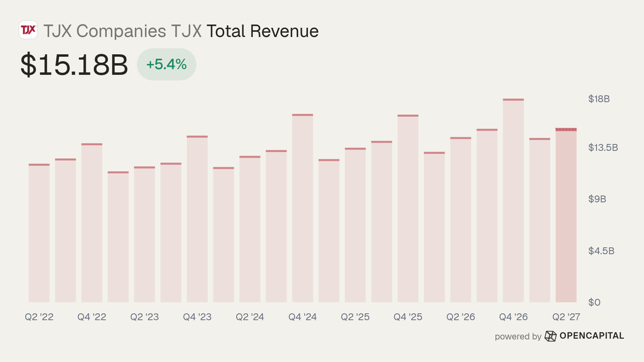The height and width of the screenshot is (362, 644).
Task: Click the Q4 '26 axis label
Action: coord(514,317)
